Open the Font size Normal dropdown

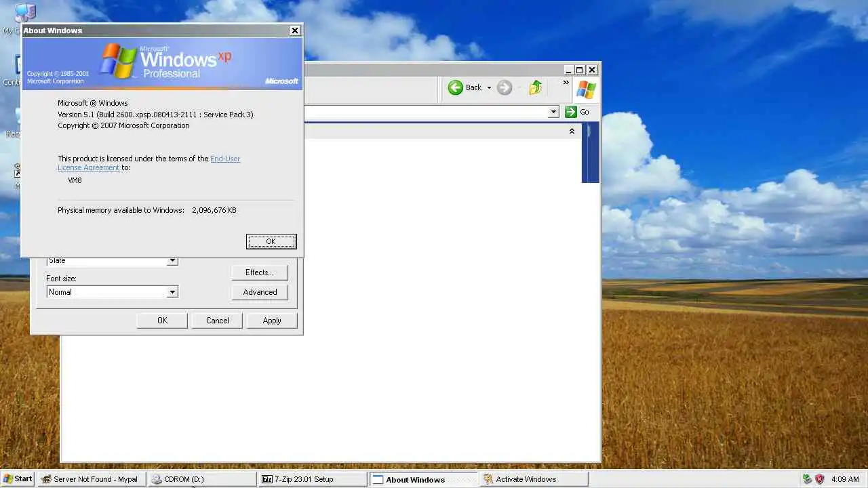click(172, 292)
